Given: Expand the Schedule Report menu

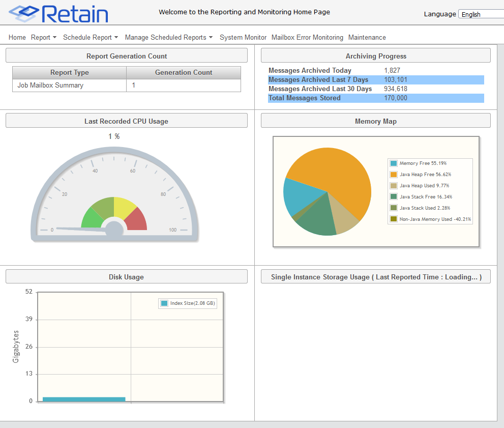Looking at the screenshot, I should 91,38.
